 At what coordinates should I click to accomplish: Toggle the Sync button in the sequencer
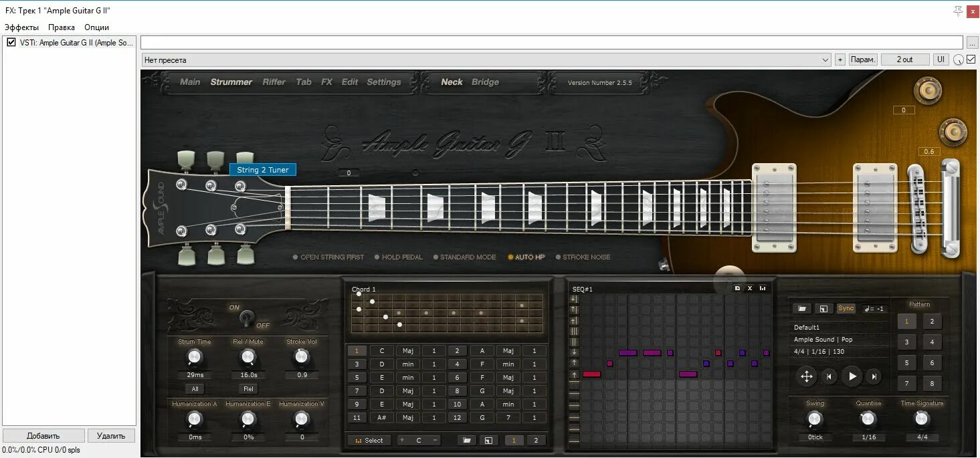click(x=846, y=308)
